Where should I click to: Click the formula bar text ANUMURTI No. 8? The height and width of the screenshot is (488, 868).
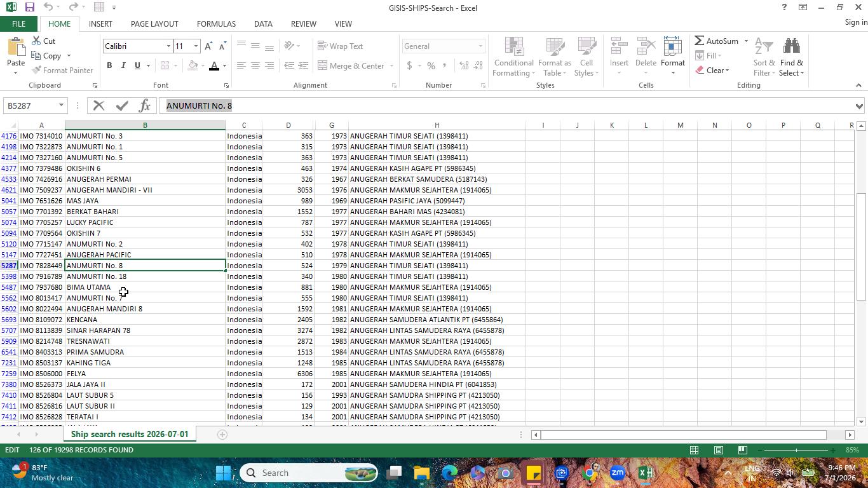[199, 105]
